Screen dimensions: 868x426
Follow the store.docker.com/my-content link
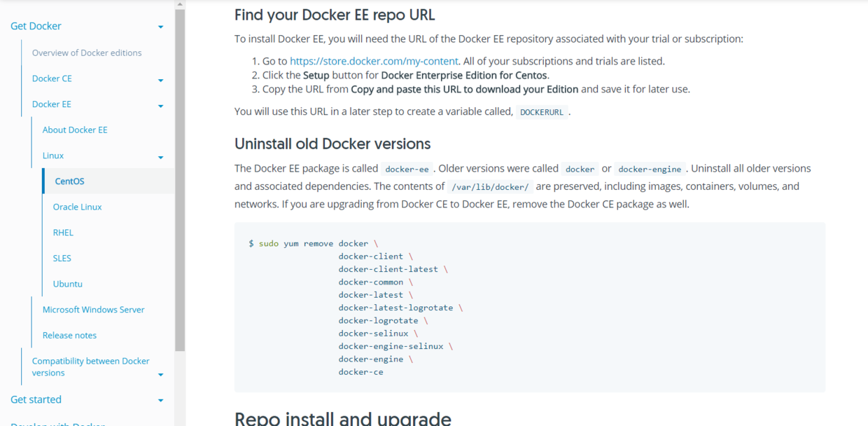(x=374, y=61)
